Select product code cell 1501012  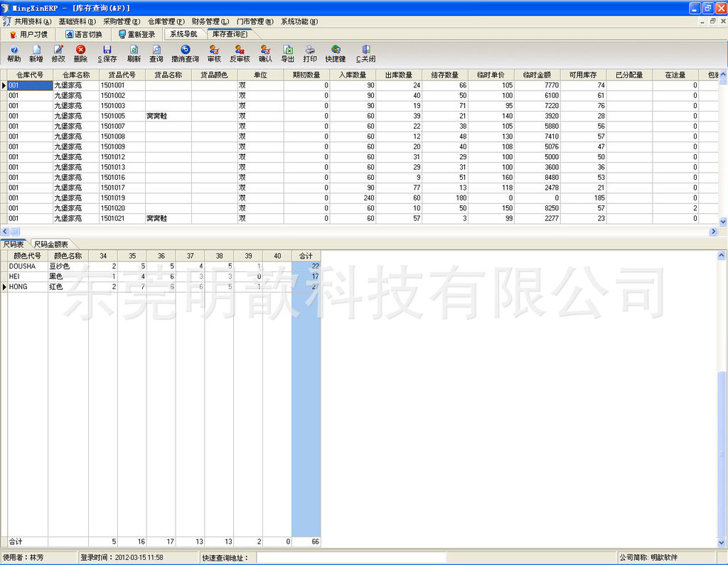pos(122,157)
